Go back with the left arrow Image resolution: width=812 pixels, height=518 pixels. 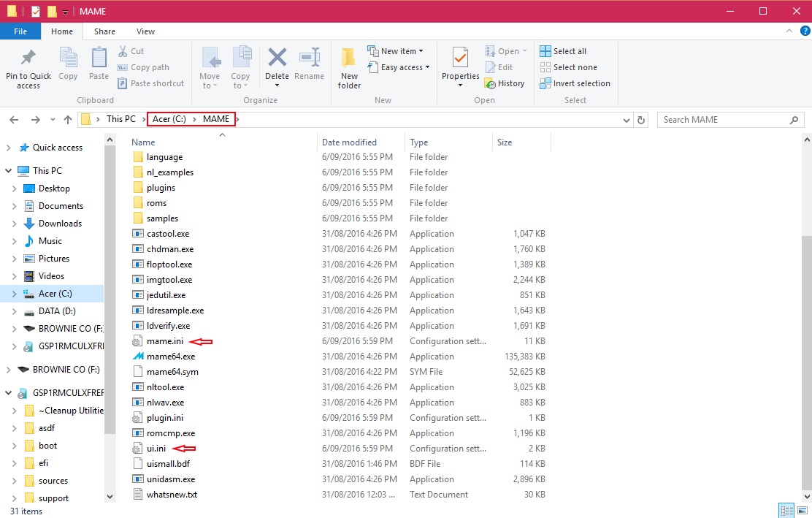(14, 120)
